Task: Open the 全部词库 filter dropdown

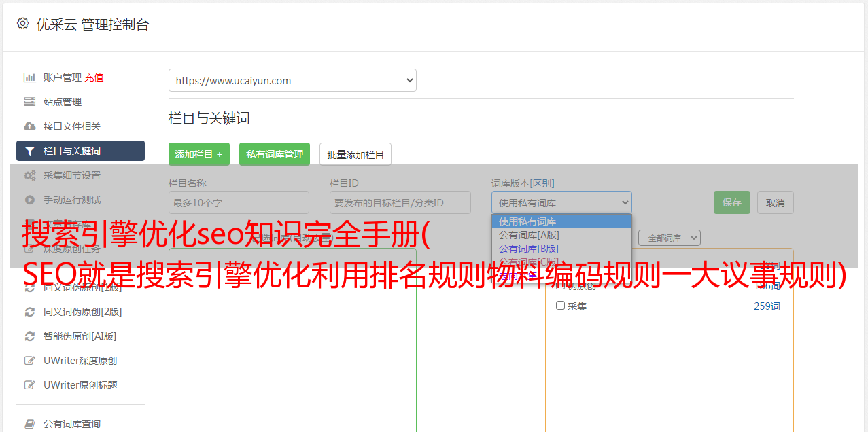Action: tap(669, 238)
